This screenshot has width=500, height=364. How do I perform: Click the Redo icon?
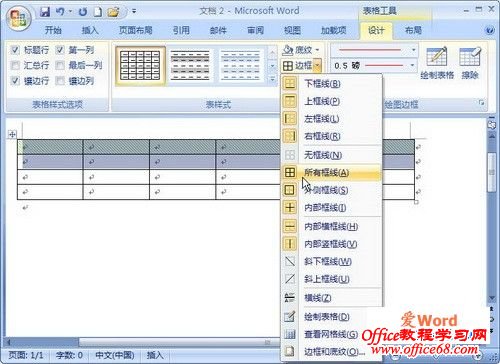click(83, 12)
